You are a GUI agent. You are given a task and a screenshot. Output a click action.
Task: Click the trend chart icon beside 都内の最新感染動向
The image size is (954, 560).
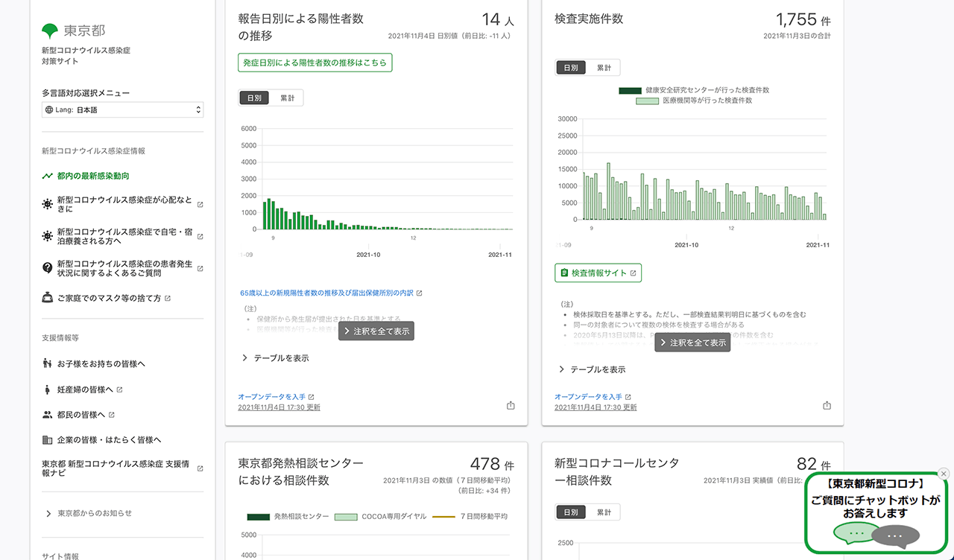click(x=48, y=176)
